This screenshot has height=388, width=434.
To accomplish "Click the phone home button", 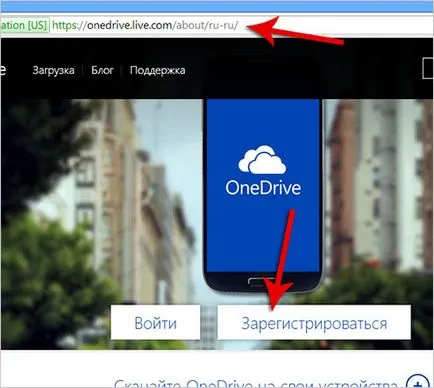I will (262, 282).
